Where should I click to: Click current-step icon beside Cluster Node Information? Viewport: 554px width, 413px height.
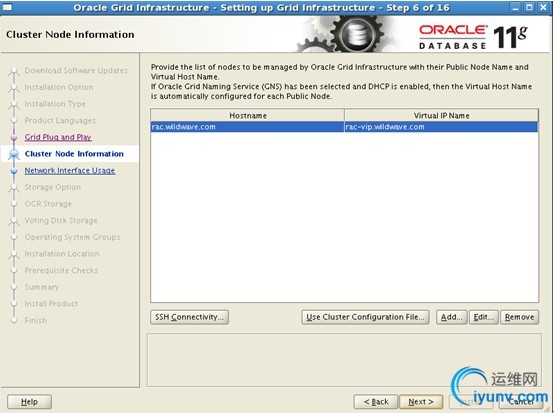pyautogui.click(x=14, y=154)
